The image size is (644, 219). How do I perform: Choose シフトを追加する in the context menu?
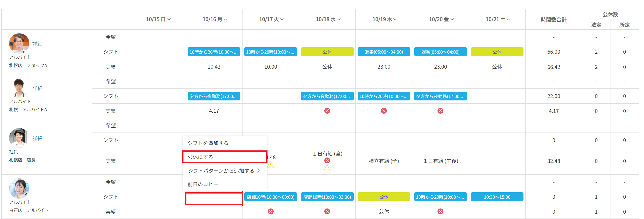[208, 143]
